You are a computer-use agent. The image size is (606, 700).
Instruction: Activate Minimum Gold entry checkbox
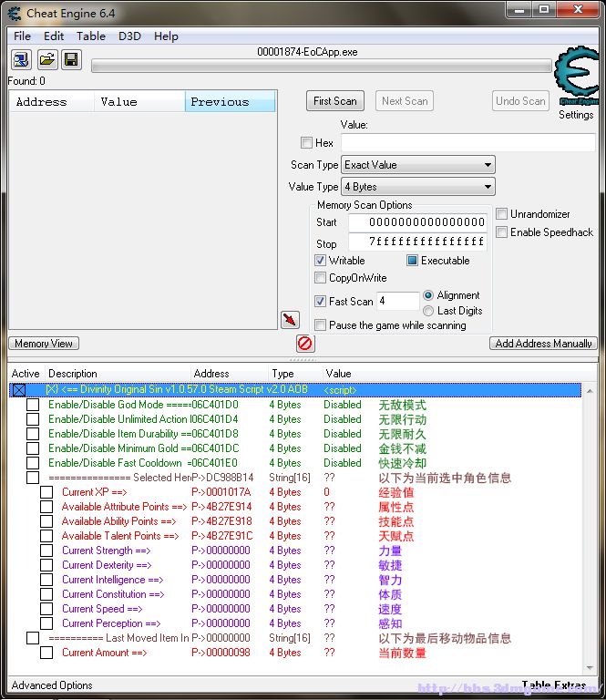tap(33, 448)
